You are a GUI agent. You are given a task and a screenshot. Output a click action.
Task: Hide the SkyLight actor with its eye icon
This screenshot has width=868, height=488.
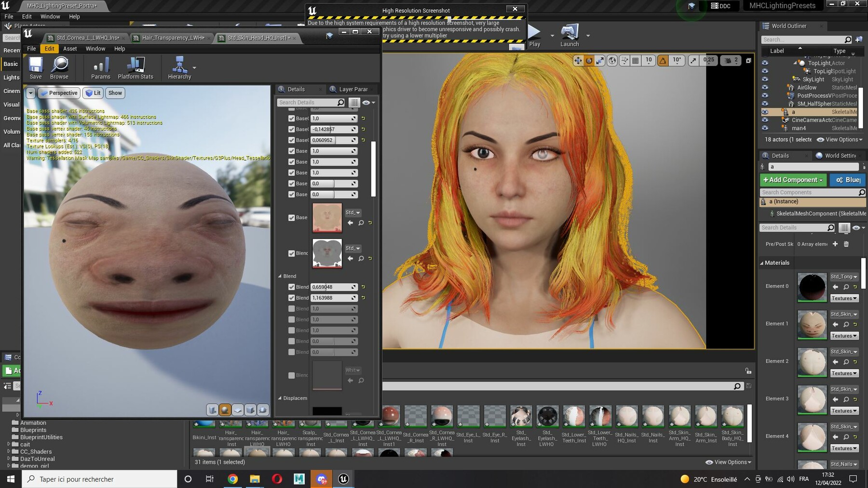coord(765,79)
